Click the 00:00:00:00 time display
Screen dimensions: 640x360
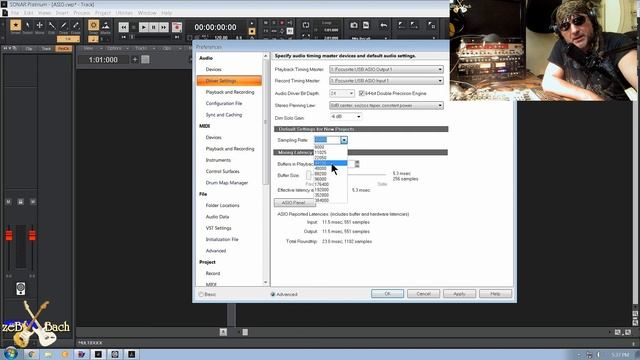pyautogui.click(x=215, y=27)
